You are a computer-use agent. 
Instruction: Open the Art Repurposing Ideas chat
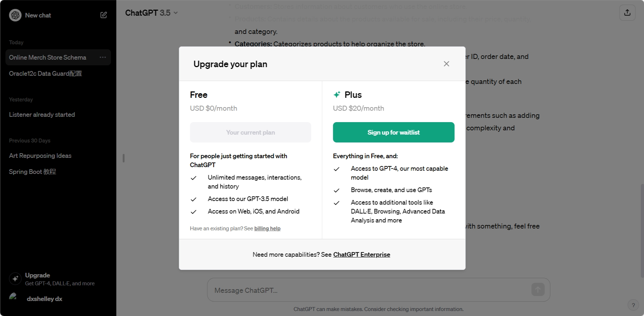(40, 155)
